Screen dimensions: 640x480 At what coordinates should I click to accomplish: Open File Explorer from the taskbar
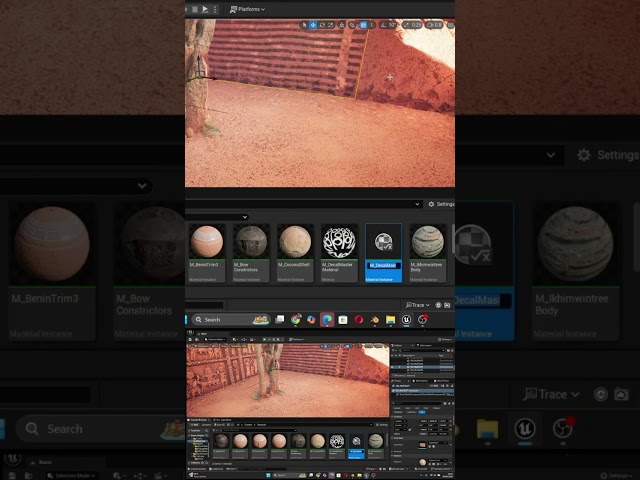pyautogui.click(x=391, y=320)
